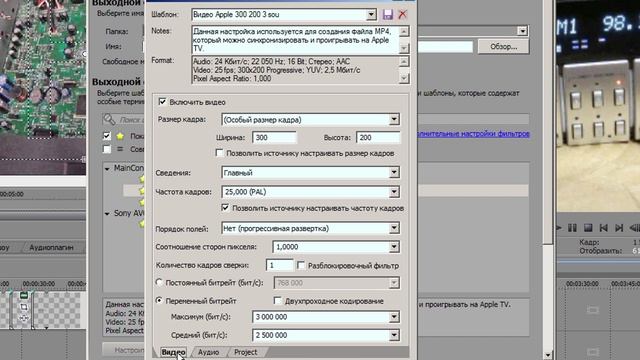This screenshot has width=640, height=360.
Task: Pause playback in the preview window
Action: (572, 228)
